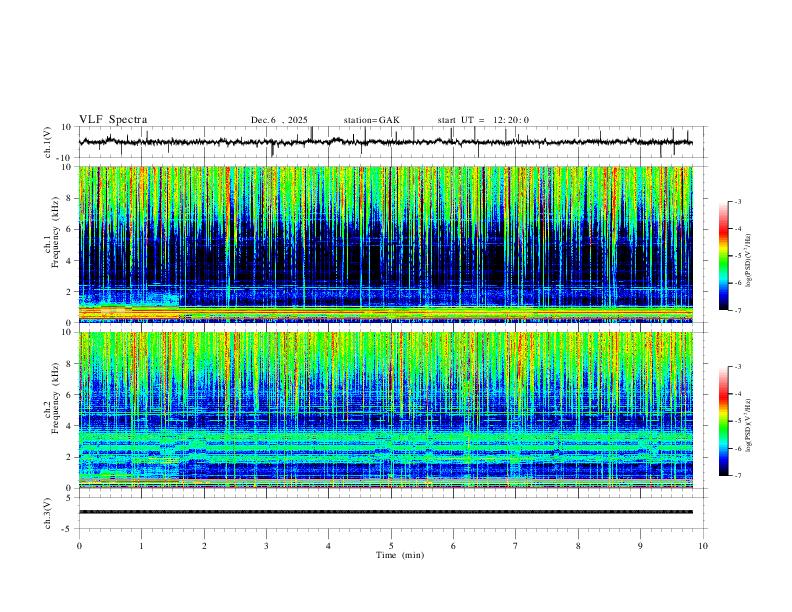Click the ch.3 black signal band

(385, 512)
